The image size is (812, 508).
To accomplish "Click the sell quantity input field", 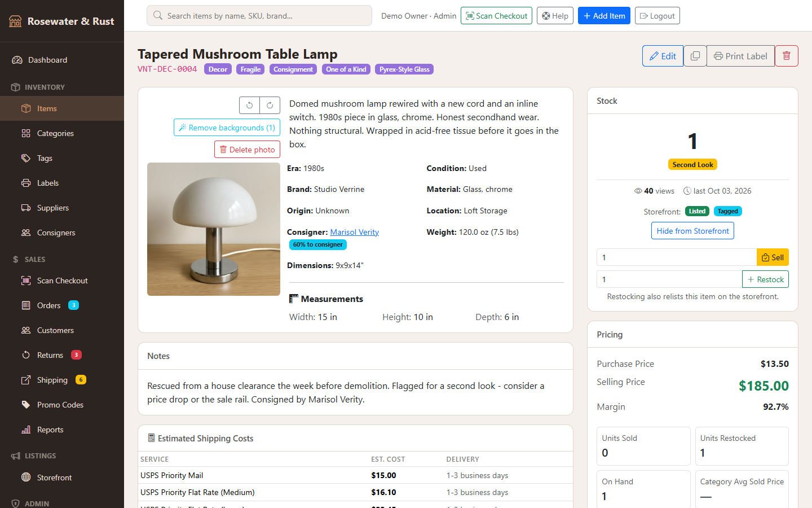I will [677, 257].
